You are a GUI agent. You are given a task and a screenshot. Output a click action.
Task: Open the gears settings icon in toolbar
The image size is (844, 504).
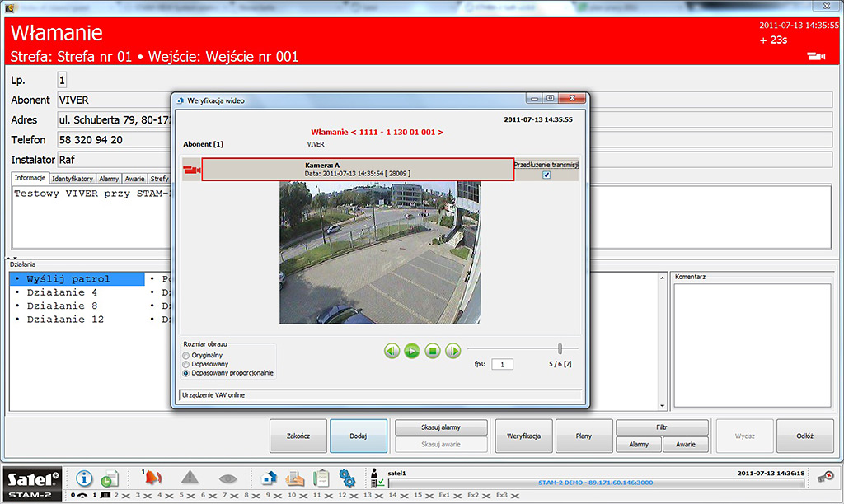tap(347, 478)
